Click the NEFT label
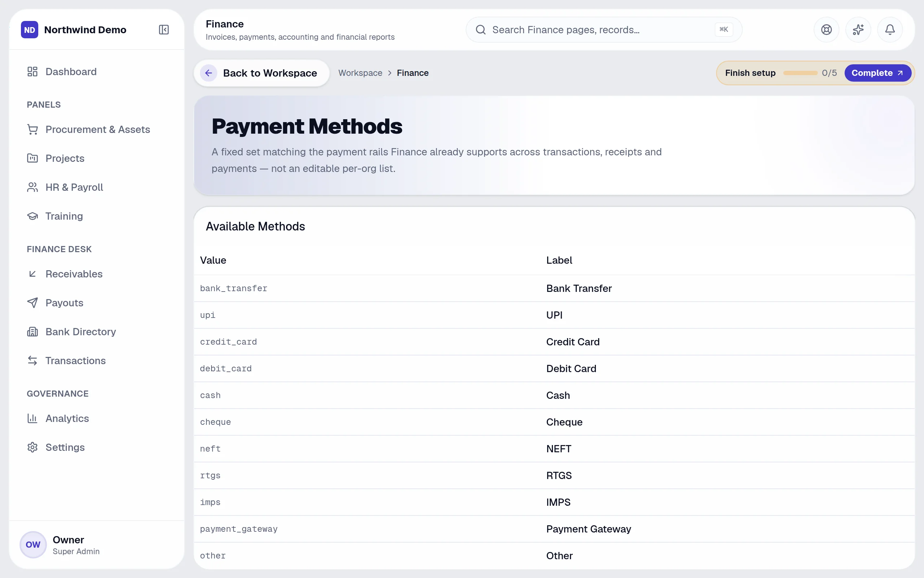Image resolution: width=924 pixels, height=578 pixels. (x=559, y=449)
